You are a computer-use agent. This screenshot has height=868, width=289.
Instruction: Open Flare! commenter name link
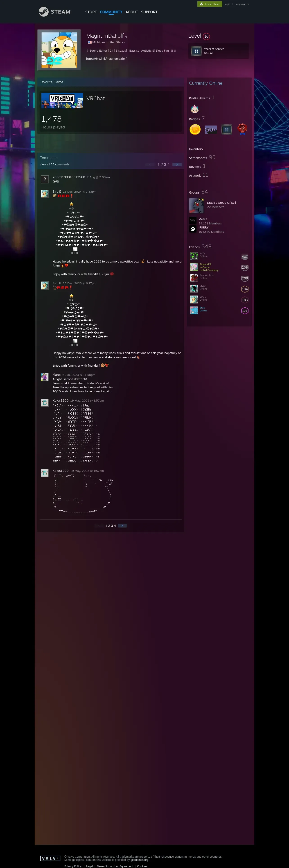56,375
